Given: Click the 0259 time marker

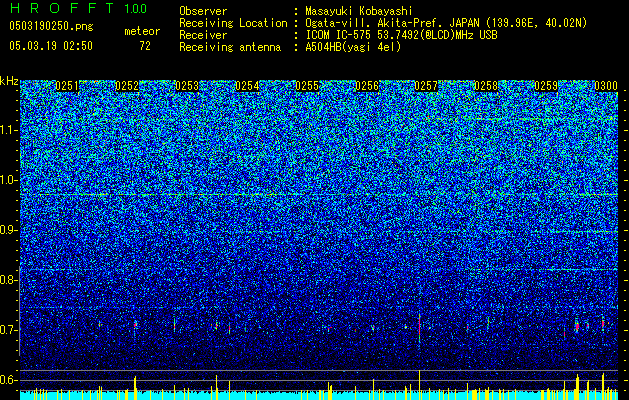Looking at the screenshot, I should [546, 86].
